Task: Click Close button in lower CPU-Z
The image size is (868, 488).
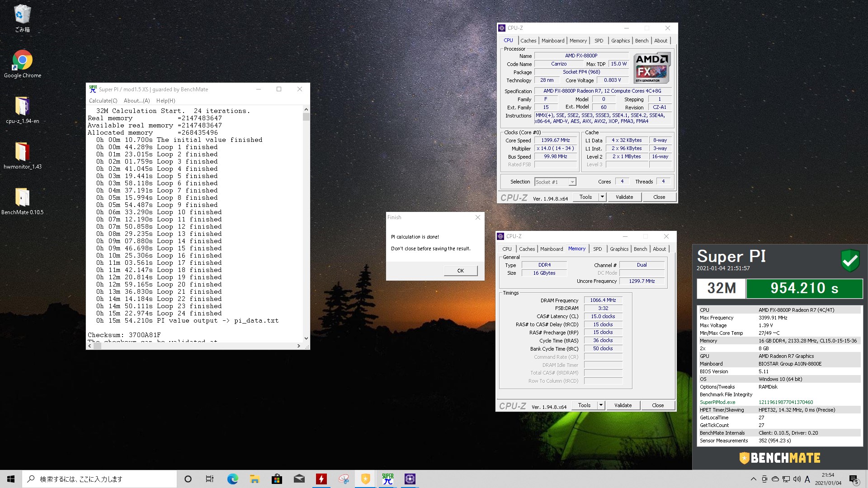Action: (x=658, y=405)
